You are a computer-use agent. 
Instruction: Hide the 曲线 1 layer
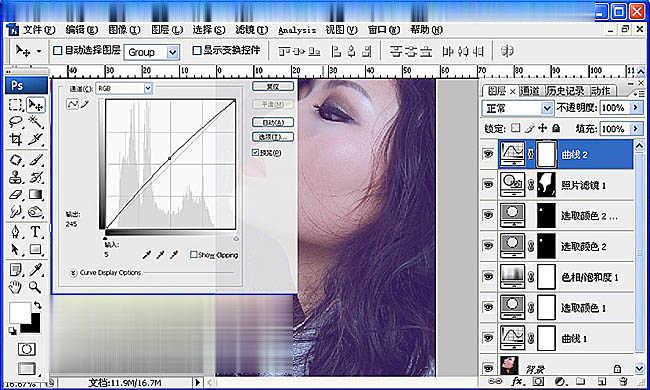point(489,338)
